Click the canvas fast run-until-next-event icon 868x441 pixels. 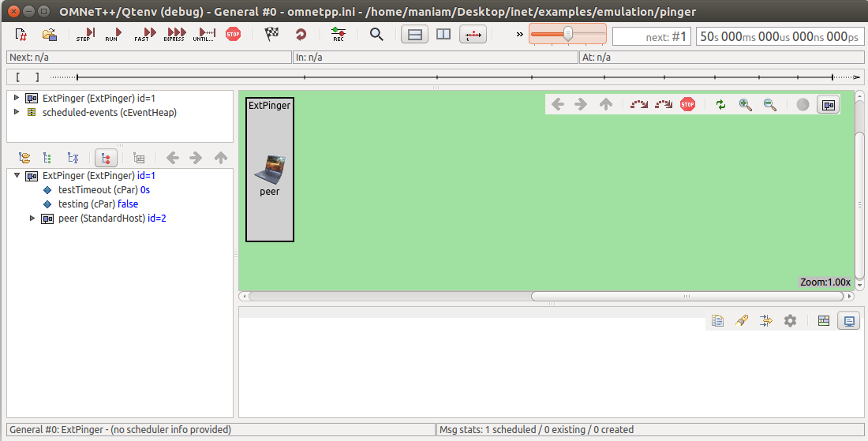coord(663,104)
